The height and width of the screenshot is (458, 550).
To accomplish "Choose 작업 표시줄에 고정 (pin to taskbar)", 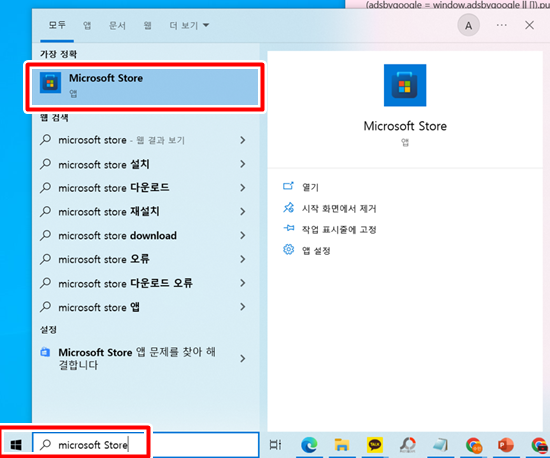I will 339,230.
